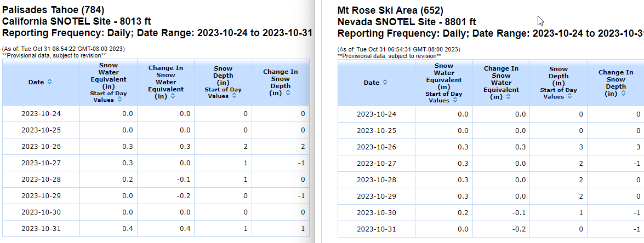Click Palisades 2023-10-31 Snow Water Equivalent start-of-day 0.4
The image size is (644, 243).
(128, 228)
